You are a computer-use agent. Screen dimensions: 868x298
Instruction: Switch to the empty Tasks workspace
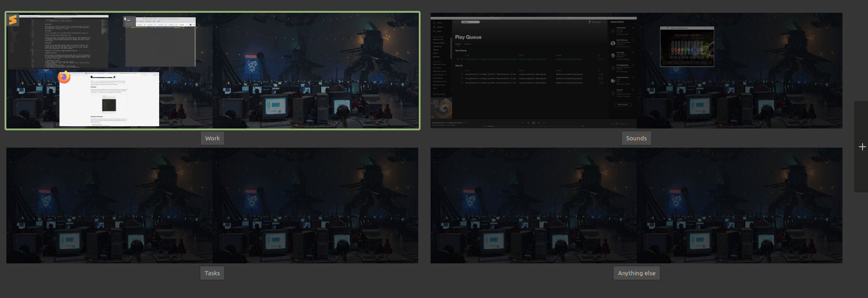coord(212,205)
